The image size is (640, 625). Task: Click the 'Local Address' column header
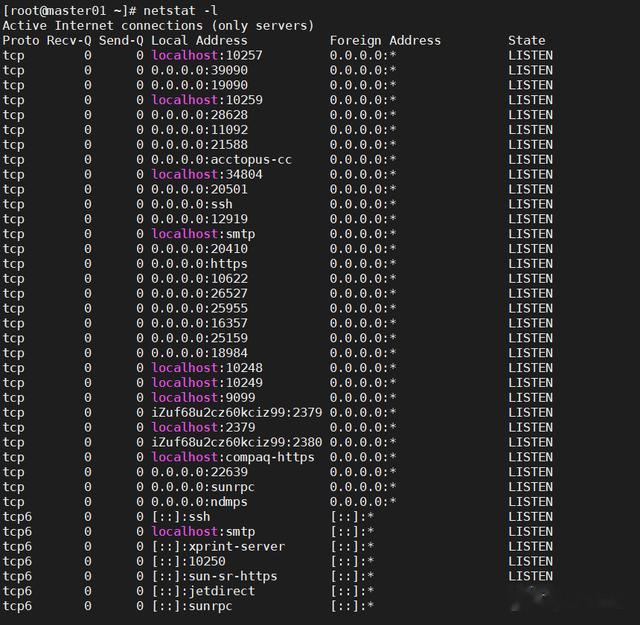tap(199, 40)
